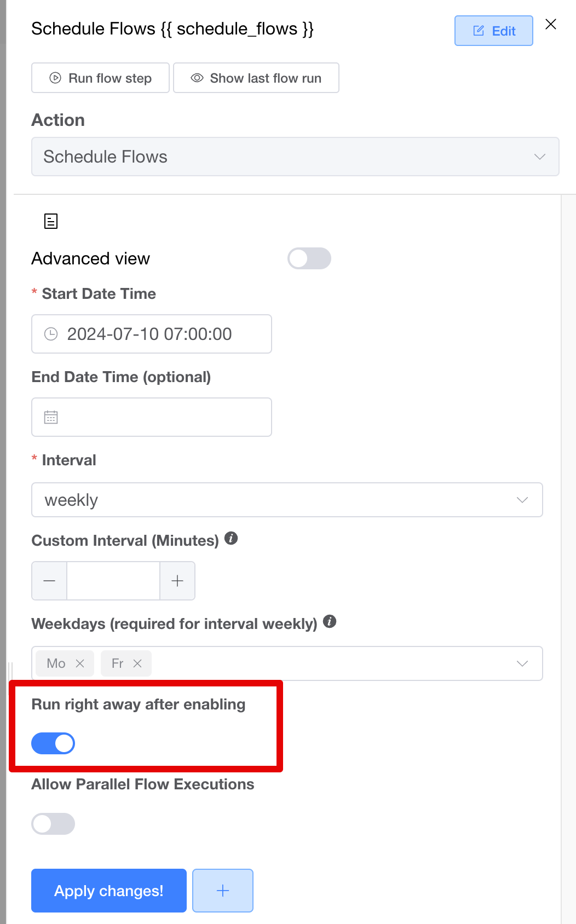
Task: Click the calendar icon in End Date Time
Action: pyautogui.click(x=51, y=417)
